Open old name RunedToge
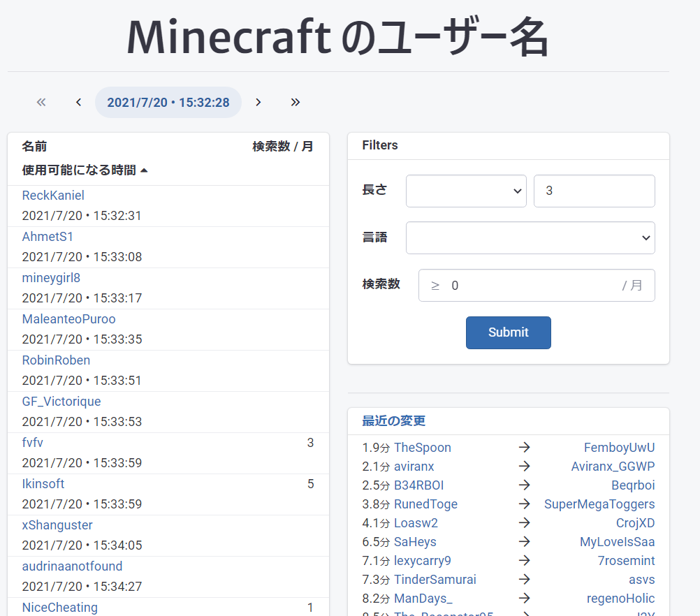 click(425, 504)
